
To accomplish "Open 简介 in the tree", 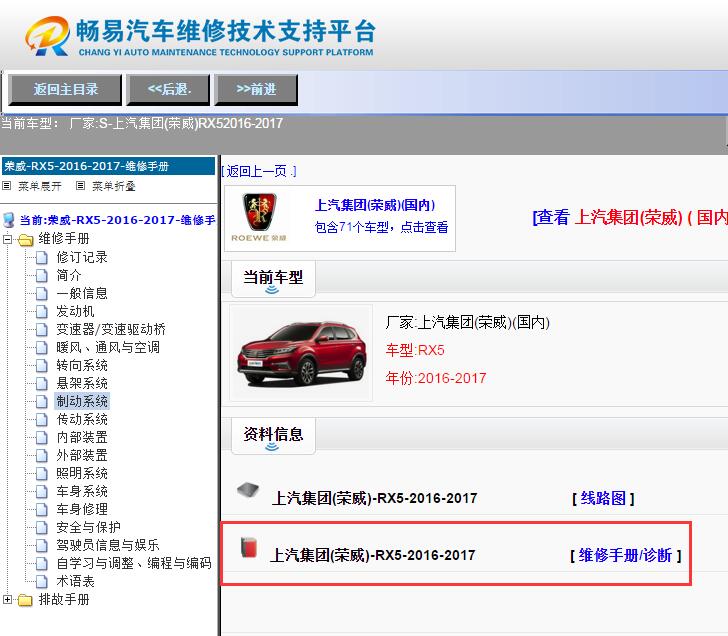I will tap(69, 275).
